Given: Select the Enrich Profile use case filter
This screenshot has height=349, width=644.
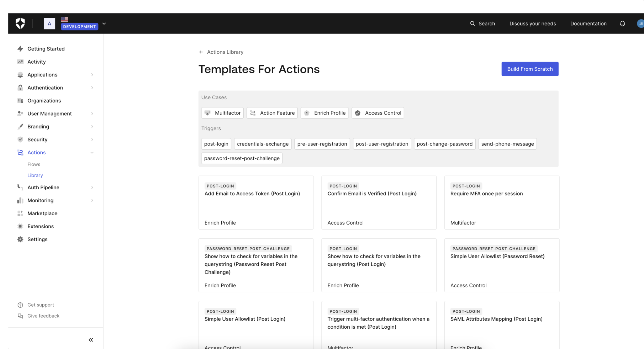Looking at the screenshot, I should tap(325, 113).
